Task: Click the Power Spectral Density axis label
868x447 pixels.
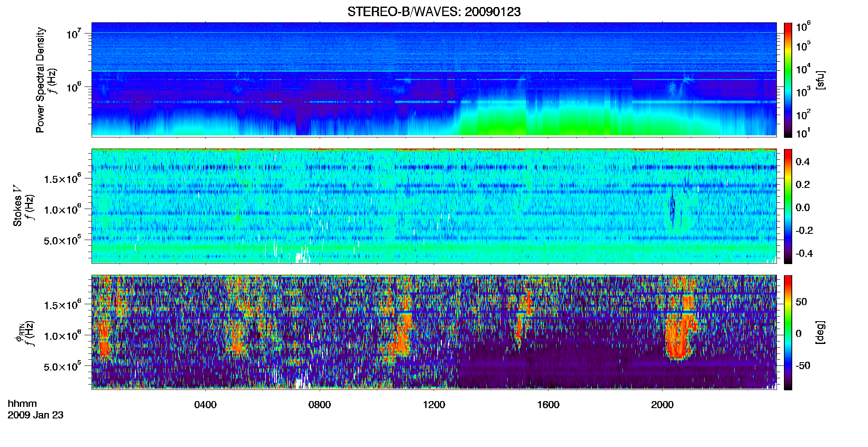Action: click(40, 80)
